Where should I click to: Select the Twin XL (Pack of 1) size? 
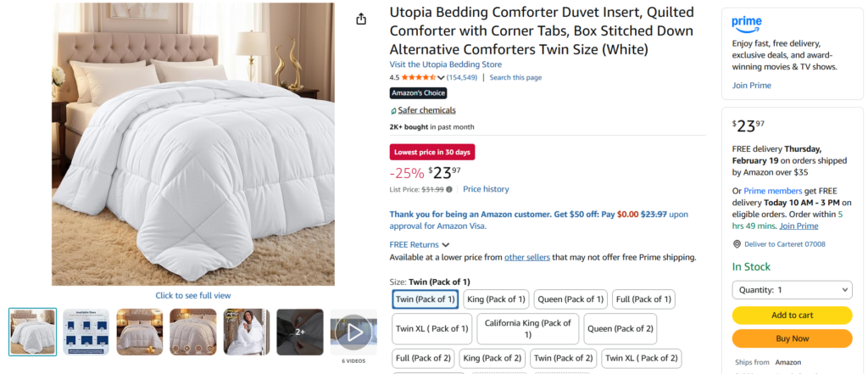pos(431,328)
